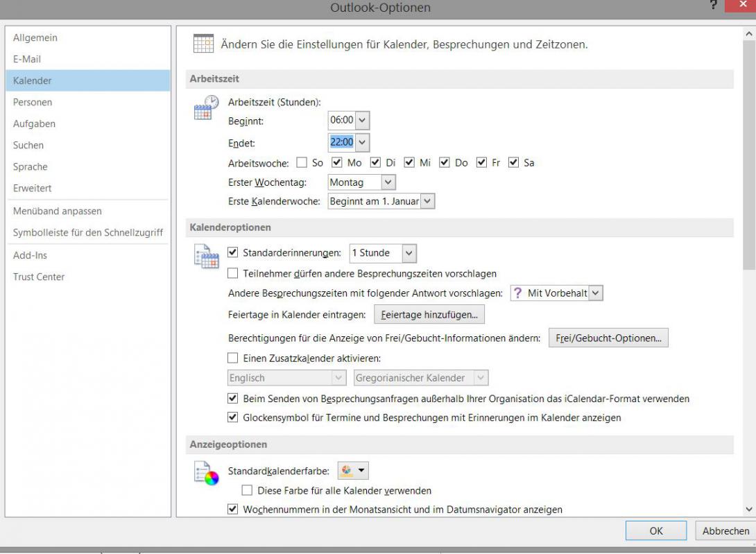Select the E-Mail category

coord(88,59)
